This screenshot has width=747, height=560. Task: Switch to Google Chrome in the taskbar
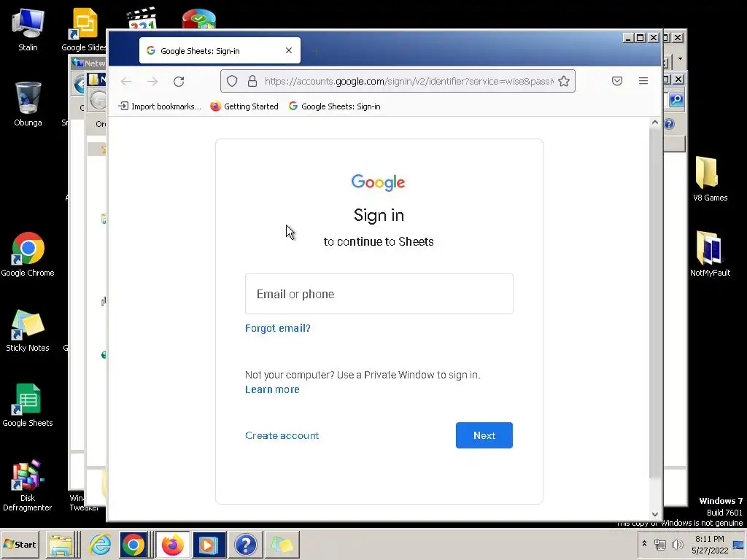[133, 544]
